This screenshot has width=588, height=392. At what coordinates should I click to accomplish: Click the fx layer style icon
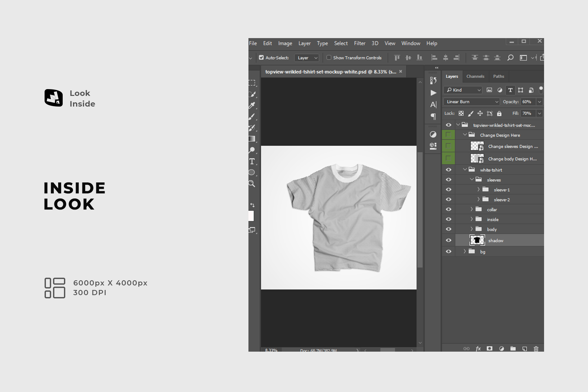point(478,349)
